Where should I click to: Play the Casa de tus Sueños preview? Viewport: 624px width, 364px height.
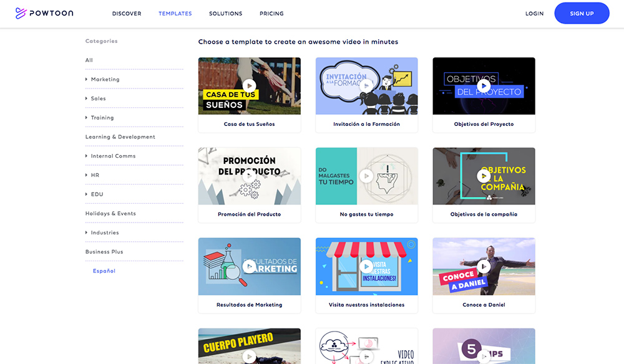click(x=250, y=86)
